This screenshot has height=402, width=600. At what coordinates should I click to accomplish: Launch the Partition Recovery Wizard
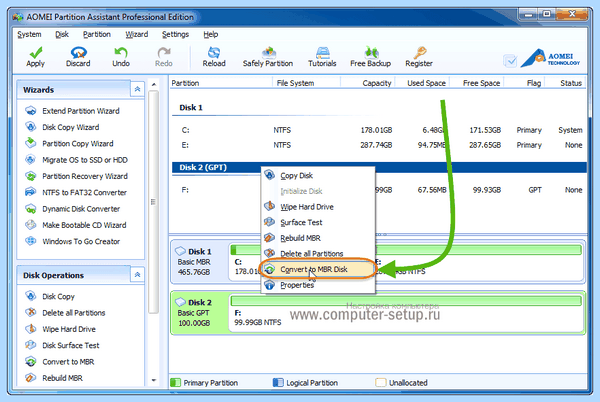(77, 176)
